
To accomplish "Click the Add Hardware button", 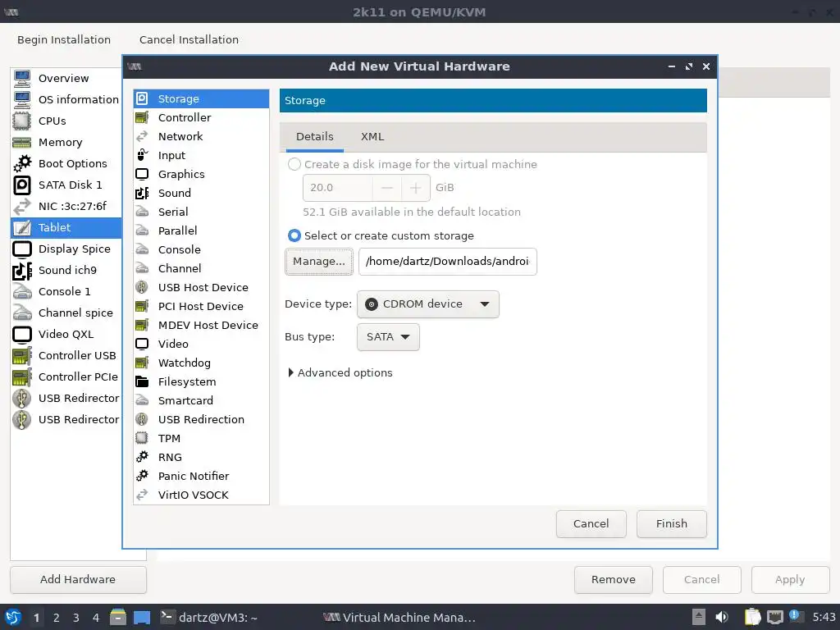I will (78, 580).
